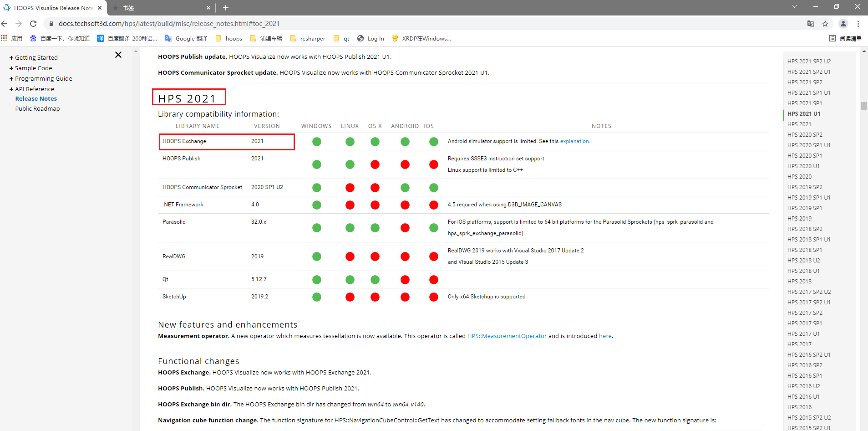Jump to HPS 2021 SP2 U1 notes
Viewport: 868px width, 431px height.
point(809,72)
